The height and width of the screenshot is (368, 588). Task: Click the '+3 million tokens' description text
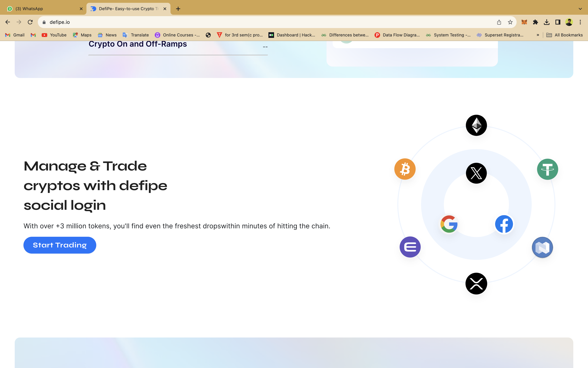click(177, 226)
